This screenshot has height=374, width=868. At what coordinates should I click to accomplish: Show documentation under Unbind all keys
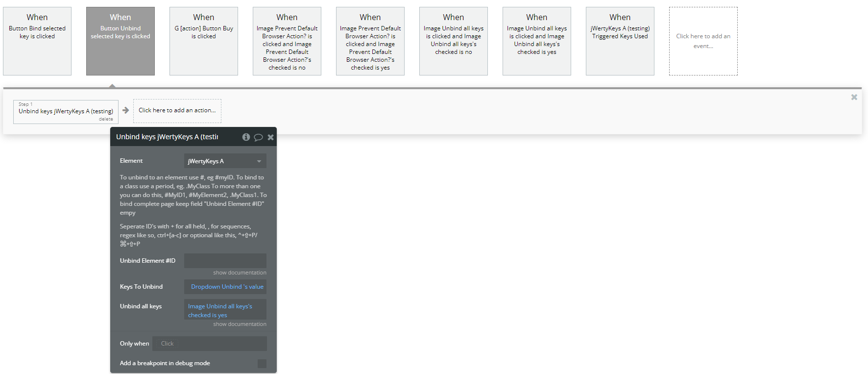pos(240,324)
